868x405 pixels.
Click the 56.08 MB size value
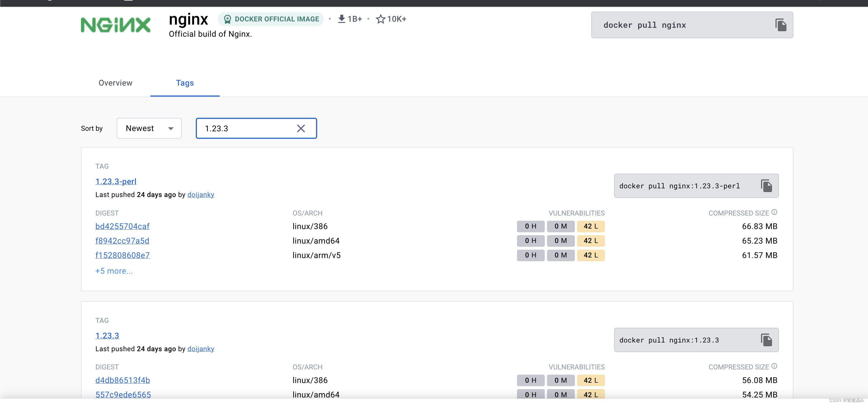point(760,380)
